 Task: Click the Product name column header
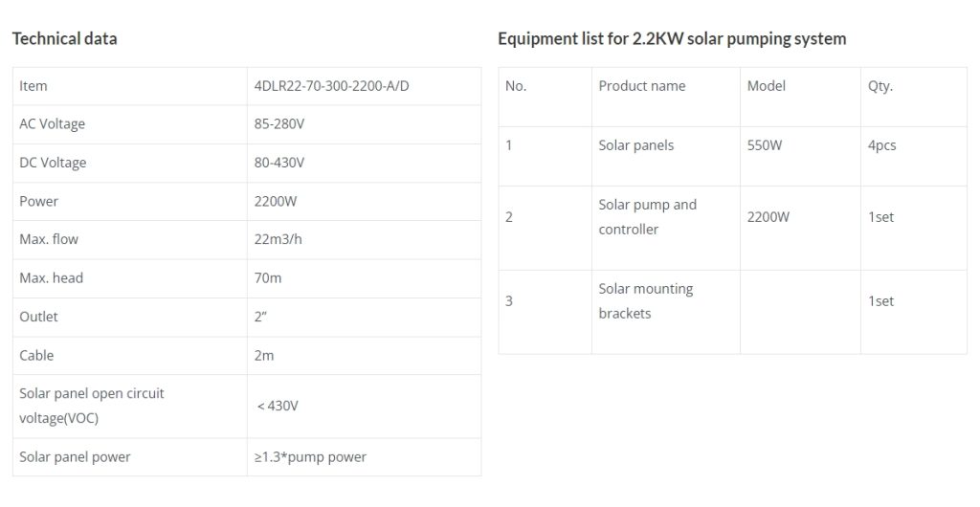[x=642, y=86]
